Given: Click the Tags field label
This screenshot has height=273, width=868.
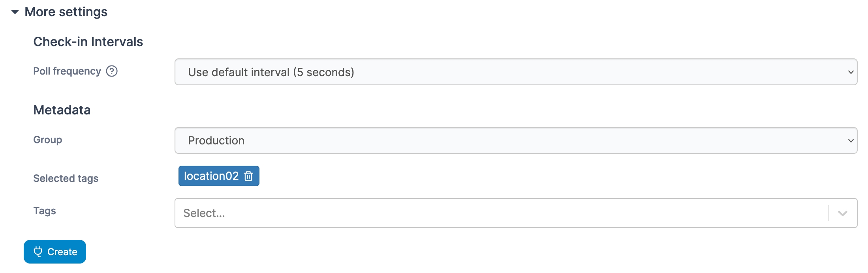Looking at the screenshot, I should (45, 211).
